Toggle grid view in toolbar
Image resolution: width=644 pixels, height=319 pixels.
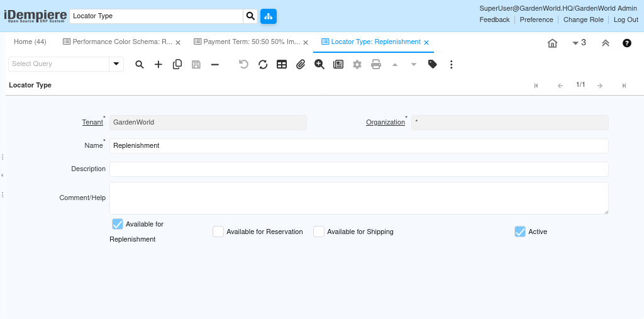pyautogui.click(x=282, y=64)
